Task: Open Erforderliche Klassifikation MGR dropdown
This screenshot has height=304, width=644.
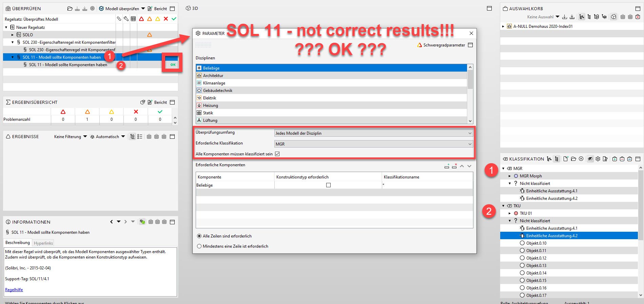Action: [373, 144]
